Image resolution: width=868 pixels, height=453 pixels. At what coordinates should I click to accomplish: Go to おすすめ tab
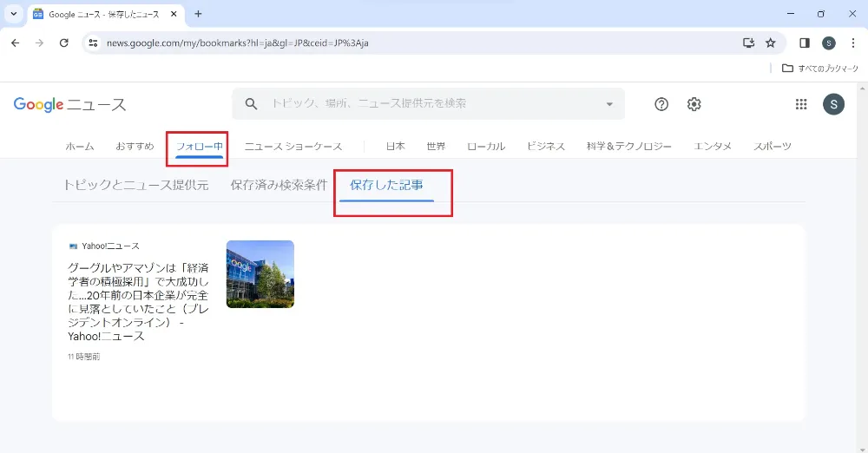[x=135, y=146]
